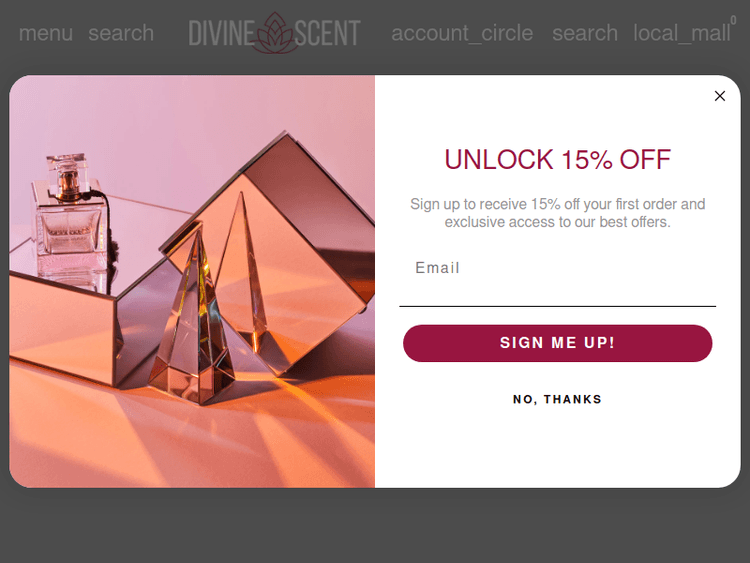Open the local_mall shopping bag icon
750x563 pixels.
682,33
